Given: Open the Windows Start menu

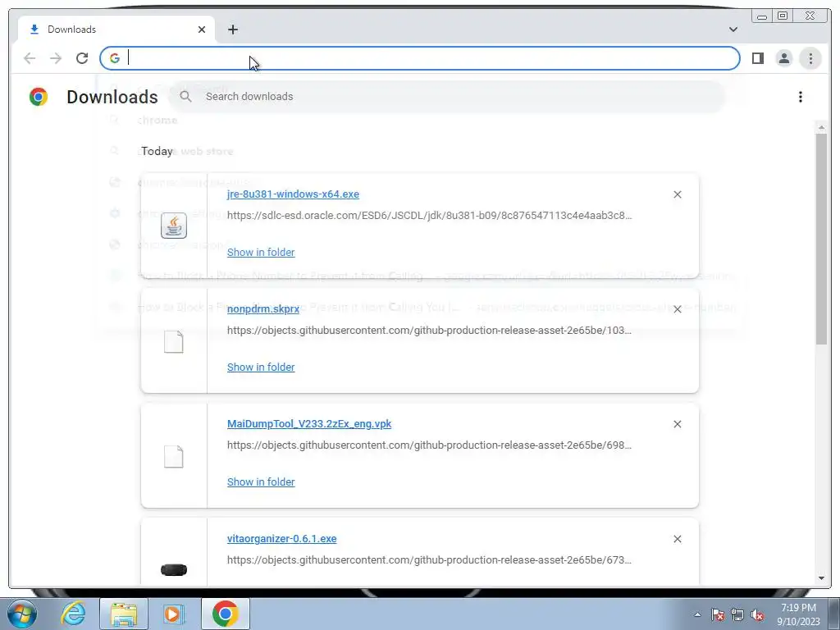Looking at the screenshot, I should 21,614.
